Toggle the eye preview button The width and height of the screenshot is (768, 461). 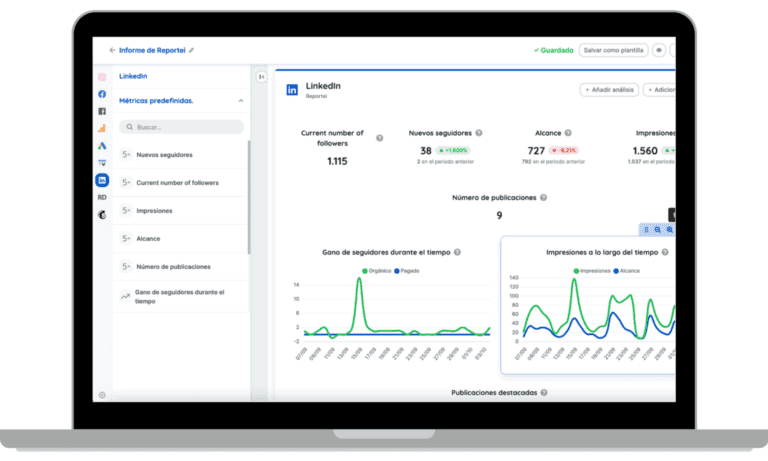[x=659, y=50]
